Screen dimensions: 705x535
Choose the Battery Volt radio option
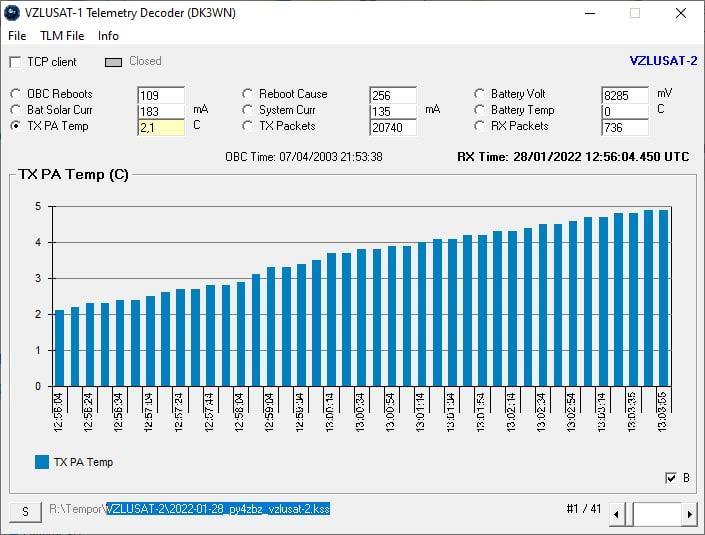click(x=480, y=94)
